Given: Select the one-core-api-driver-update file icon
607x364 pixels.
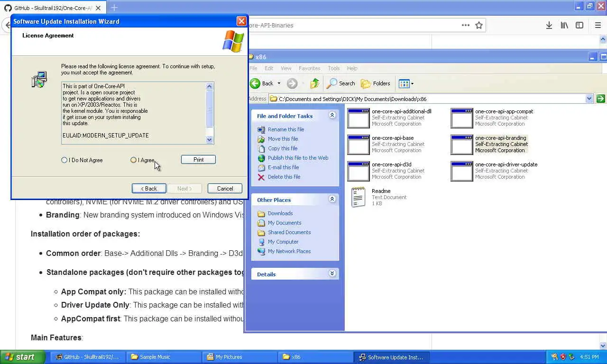Looking at the screenshot, I should click(462, 171).
